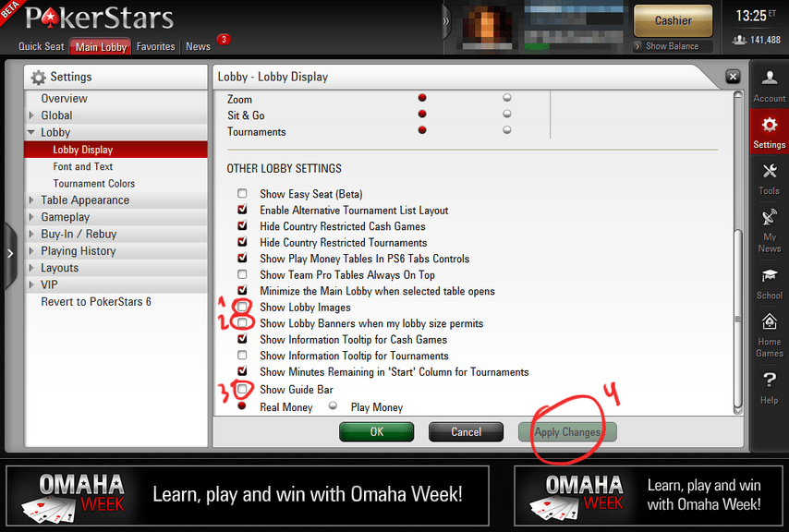Open the Home Games icon
The width and height of the screenshot is (789, 532).
point(769,321)
